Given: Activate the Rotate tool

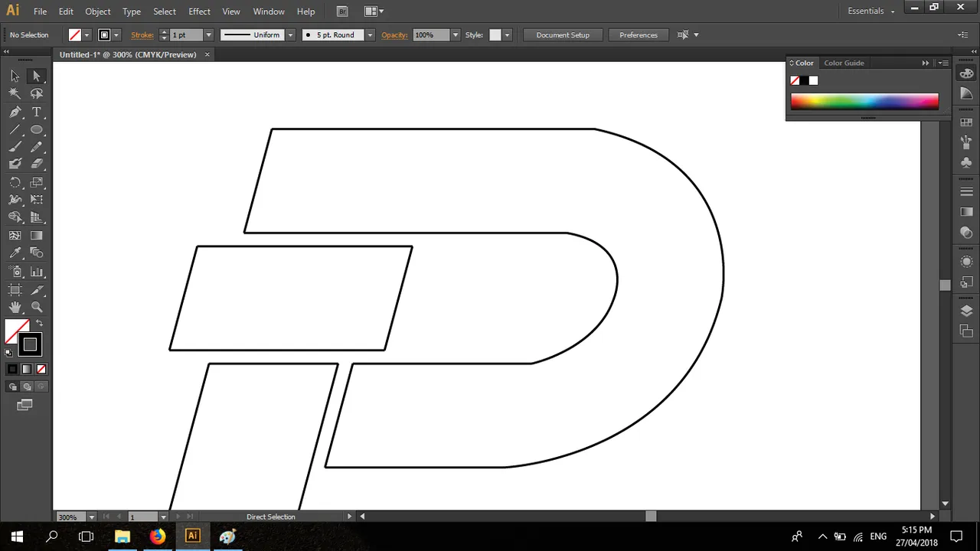Looking at the screenshot, I should coord(15,182).
